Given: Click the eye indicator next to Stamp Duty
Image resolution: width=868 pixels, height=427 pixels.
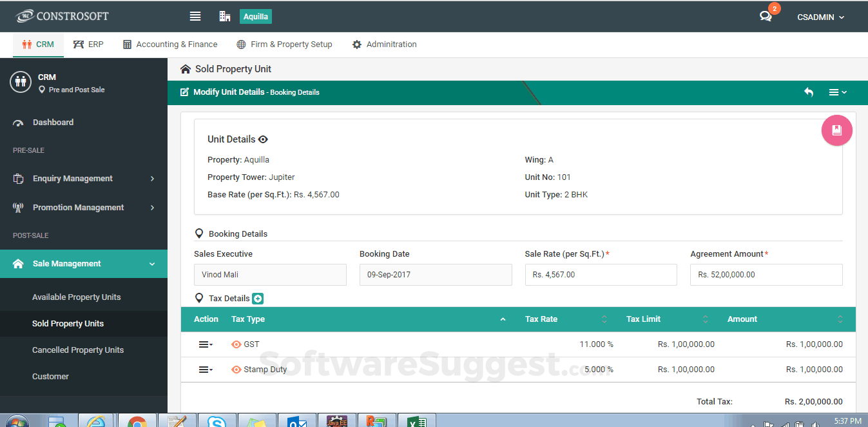Looking at the screenshot, I should tap(236, 369).
